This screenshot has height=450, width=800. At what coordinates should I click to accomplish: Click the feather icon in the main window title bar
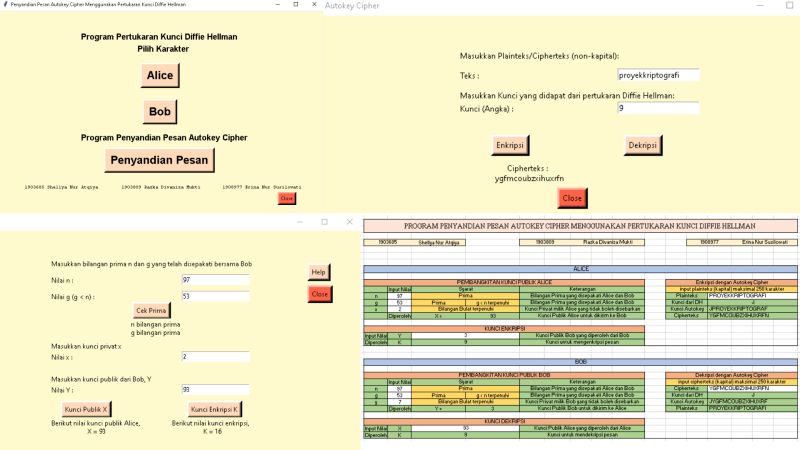5,4
